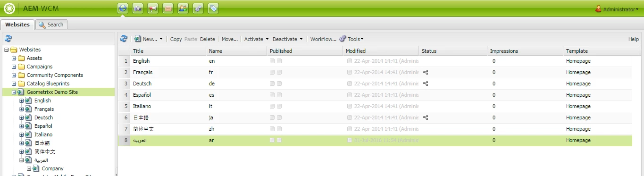
Task: Click the Assets folder icon in tree
Action: pyautogui.click(x=21, y=58)
